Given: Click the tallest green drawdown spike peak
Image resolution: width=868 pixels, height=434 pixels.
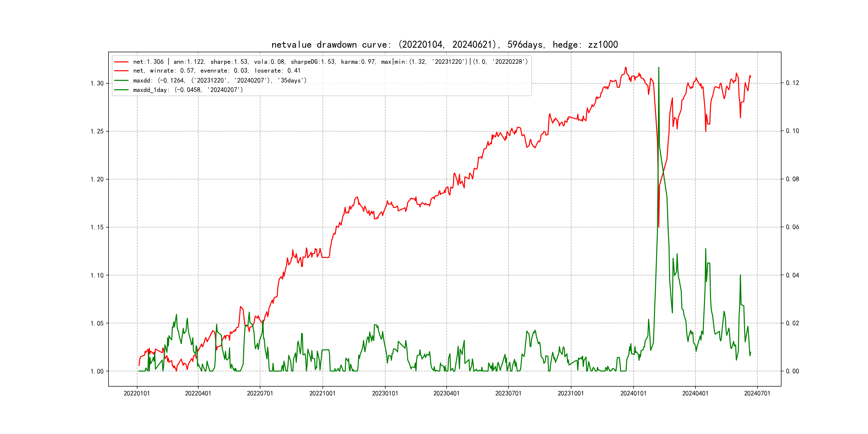Looking at the screenshot, I should (659, 68).
